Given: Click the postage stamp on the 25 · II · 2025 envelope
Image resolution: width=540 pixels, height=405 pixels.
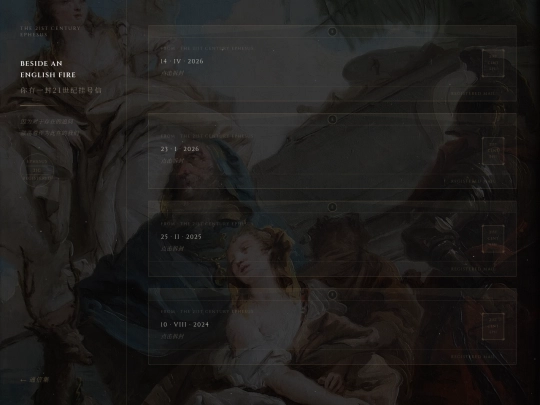Looking at the screenshot, I should [493, 239].
